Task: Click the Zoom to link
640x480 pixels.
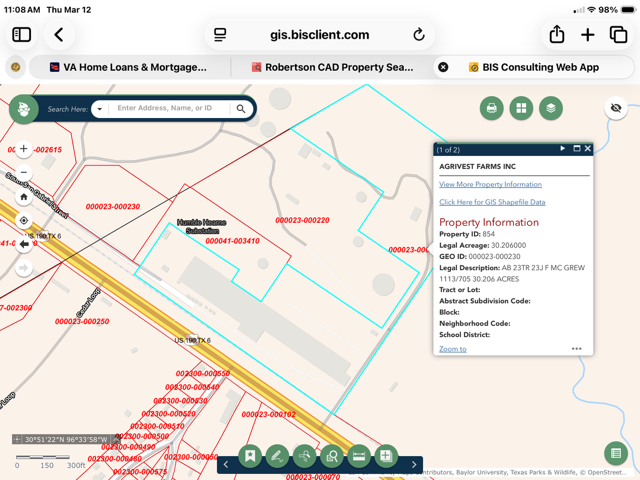Action: (x=452, y=349)
